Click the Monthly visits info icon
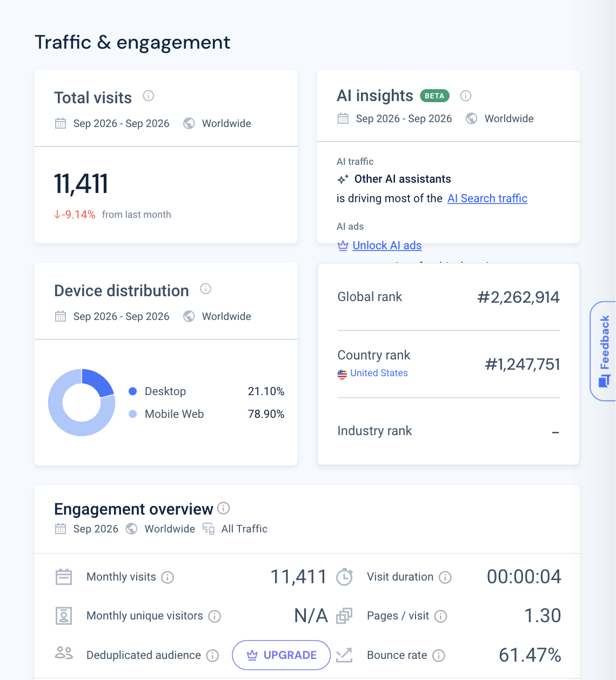The height and width of the screenshot is (680, 616). tap(168, 577)
